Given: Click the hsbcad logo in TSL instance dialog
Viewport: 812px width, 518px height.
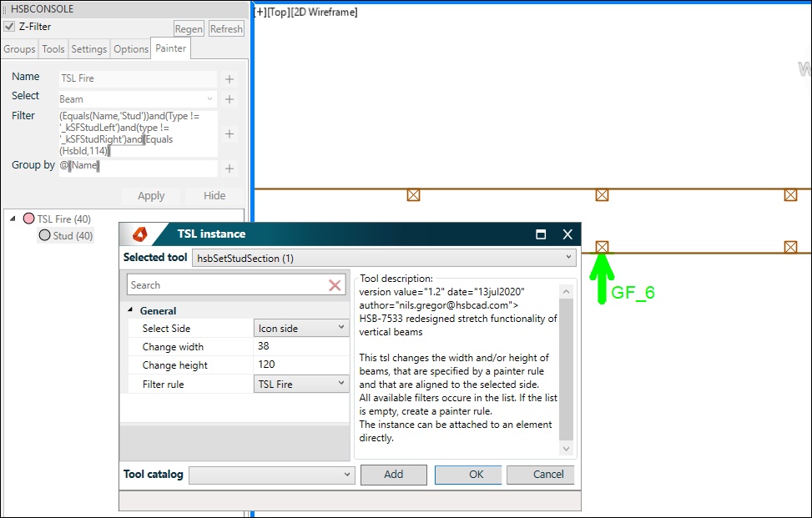Looking at the screenshot, I should click(x=139, y=234).
